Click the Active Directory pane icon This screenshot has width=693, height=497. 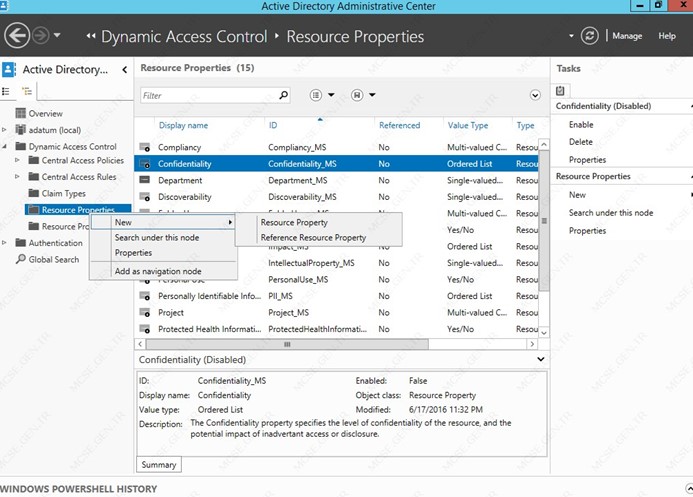point(9,69)
